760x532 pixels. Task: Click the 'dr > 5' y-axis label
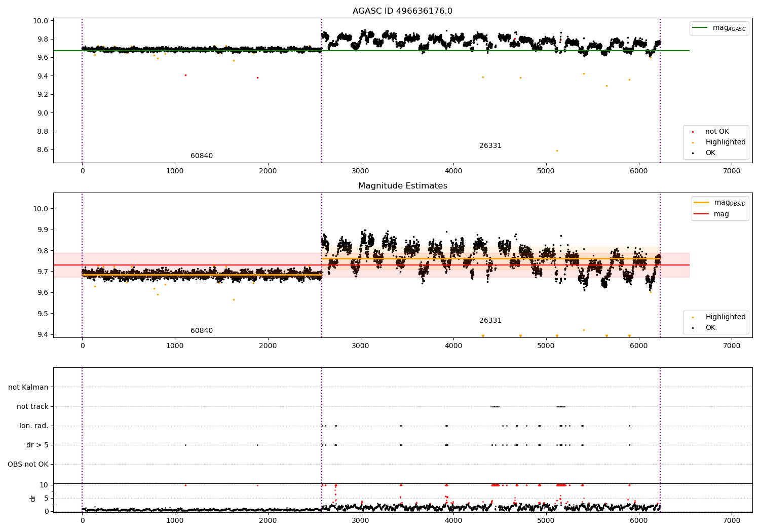(37, 445)
